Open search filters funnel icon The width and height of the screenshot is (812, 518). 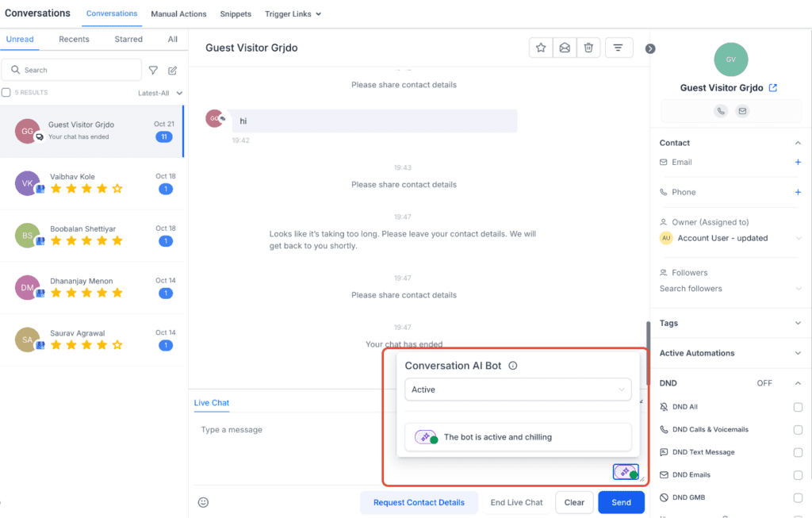coord(153,70)
